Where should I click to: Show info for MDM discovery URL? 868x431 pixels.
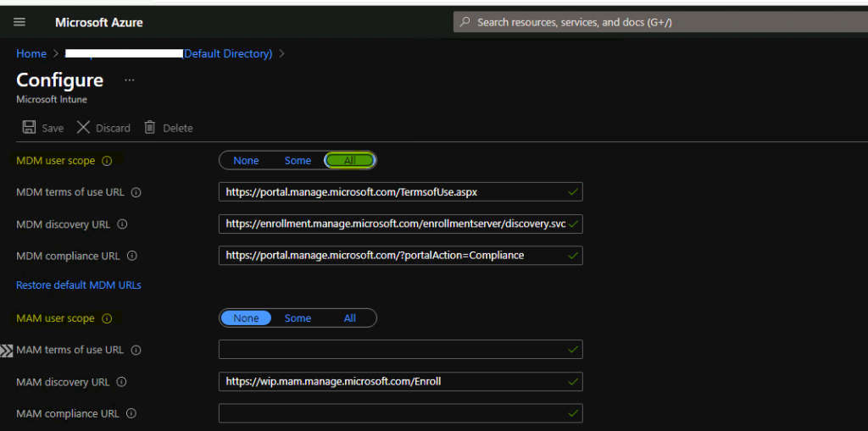tap(123, 224)
